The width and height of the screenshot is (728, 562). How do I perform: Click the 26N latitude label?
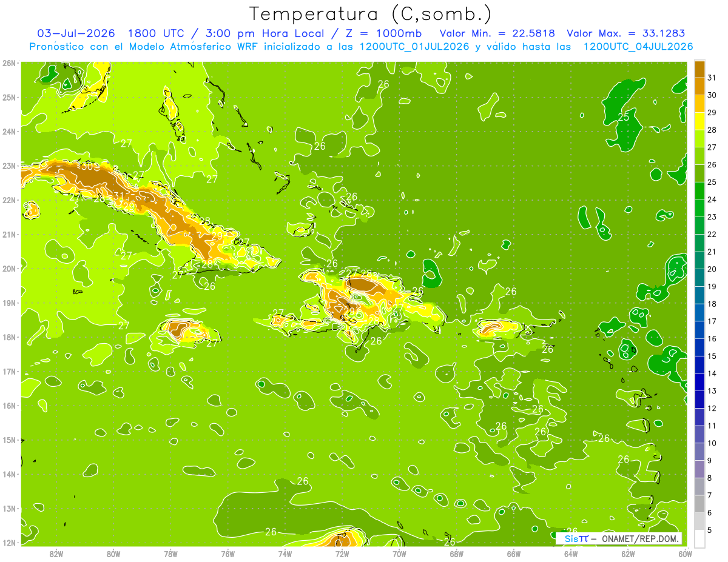pos(9,63)
